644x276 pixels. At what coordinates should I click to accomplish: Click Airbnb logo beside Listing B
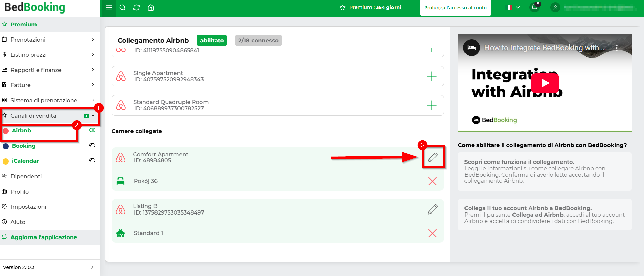pyautogui.click(x=121, y=209)
